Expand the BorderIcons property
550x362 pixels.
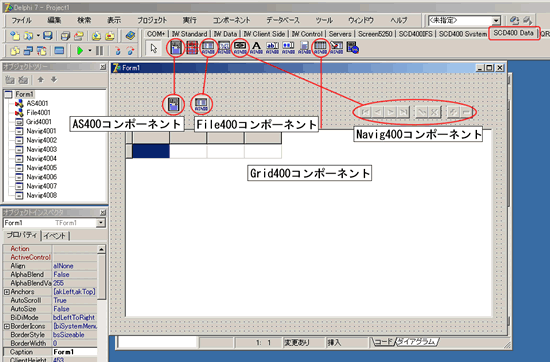[x=7, y=326]
